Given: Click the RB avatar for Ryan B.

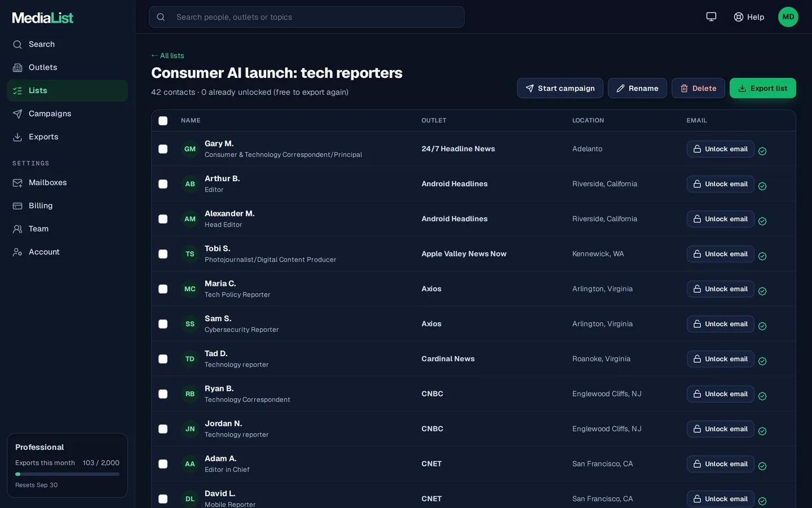Looking at the screenshot, I should (x=190, y=394).
